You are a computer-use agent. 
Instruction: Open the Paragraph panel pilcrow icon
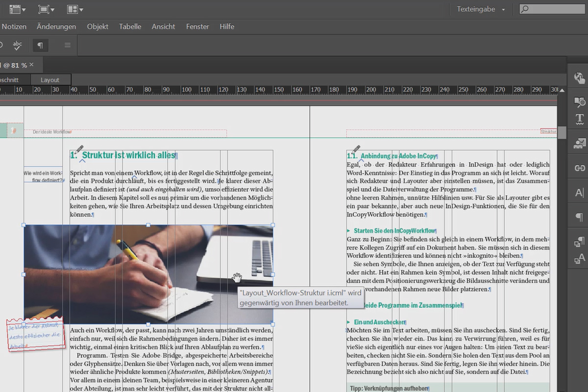tap(579, 217)
